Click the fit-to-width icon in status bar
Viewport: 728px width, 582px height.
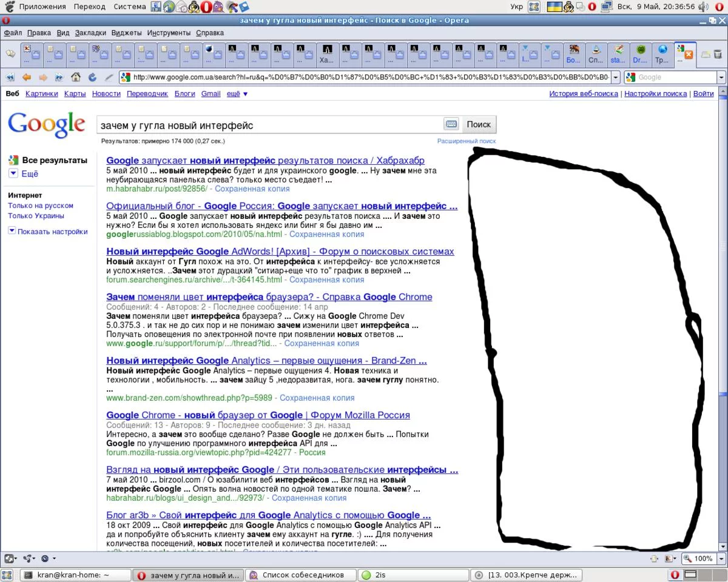pyautogui.click(x=654, y=558)
